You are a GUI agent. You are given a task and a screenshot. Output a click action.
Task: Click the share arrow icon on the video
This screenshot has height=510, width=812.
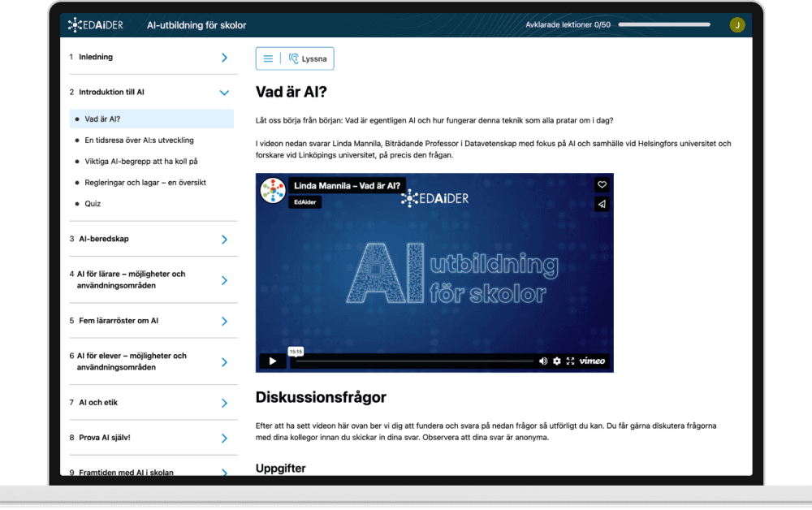[x=602, y=204]
